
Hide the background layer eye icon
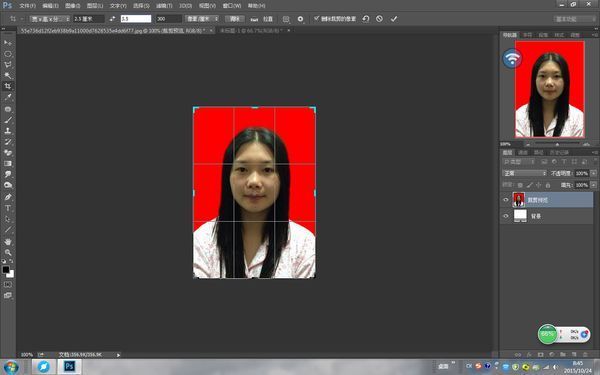505,216
